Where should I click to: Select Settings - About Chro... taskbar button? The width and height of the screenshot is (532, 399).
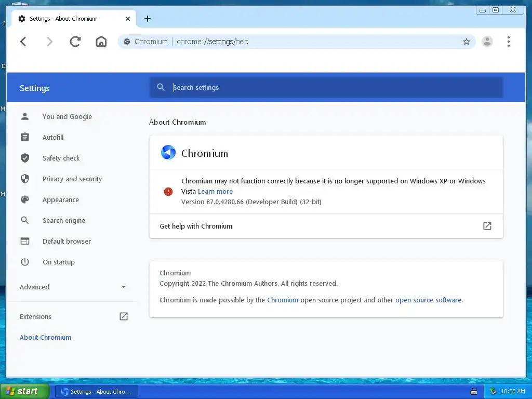tap(96, 392)
